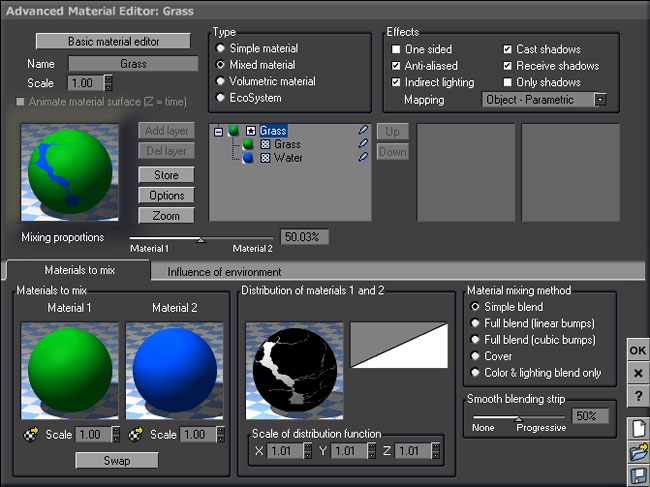
Task: Click the new material page icon
Action: (638, 428)
